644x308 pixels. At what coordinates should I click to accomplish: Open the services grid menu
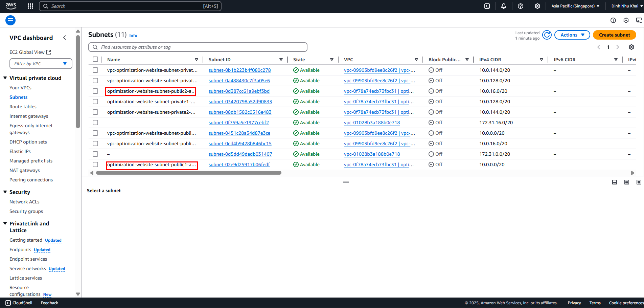[30, 6]
